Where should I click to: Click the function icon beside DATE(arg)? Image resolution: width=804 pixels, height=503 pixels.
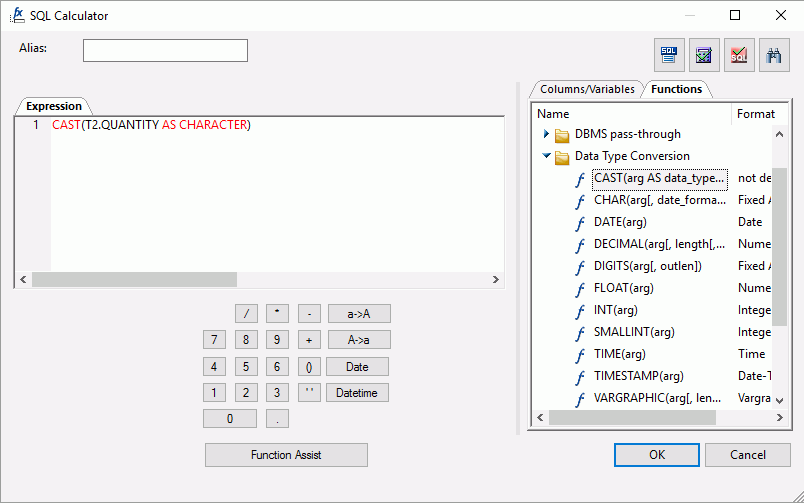(580, 224)
